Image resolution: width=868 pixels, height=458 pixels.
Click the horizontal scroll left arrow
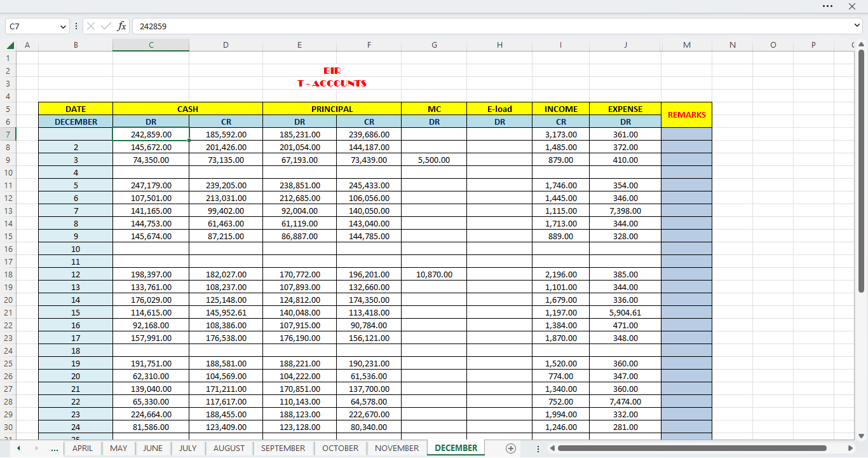point(552,448)
